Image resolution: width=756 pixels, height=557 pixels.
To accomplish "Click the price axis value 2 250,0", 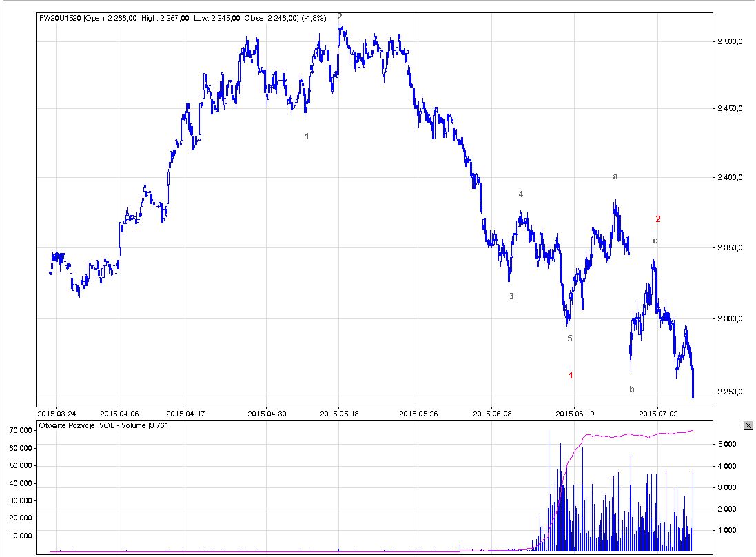I will click(730, 392).
